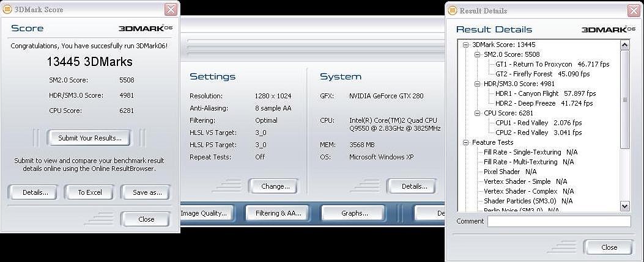The image size is (644, 262).
Task: Click Repeat Tests value Off
Action: coord(260,156)
